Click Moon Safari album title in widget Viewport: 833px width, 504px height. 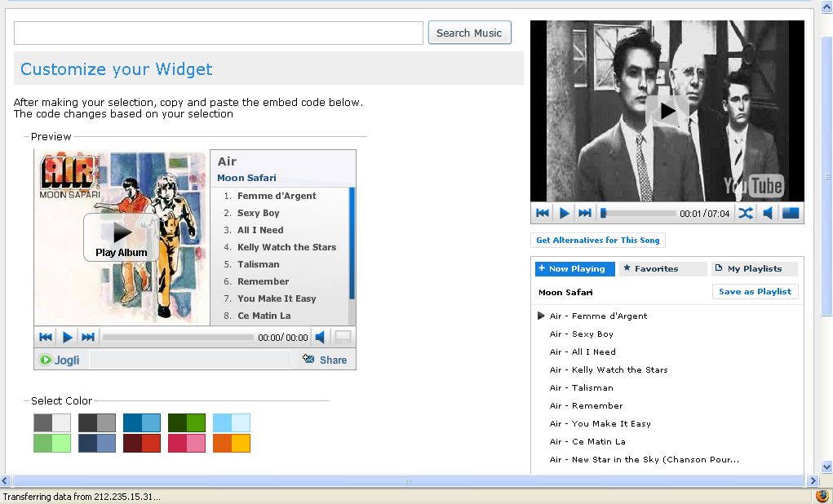pos(246,178)
